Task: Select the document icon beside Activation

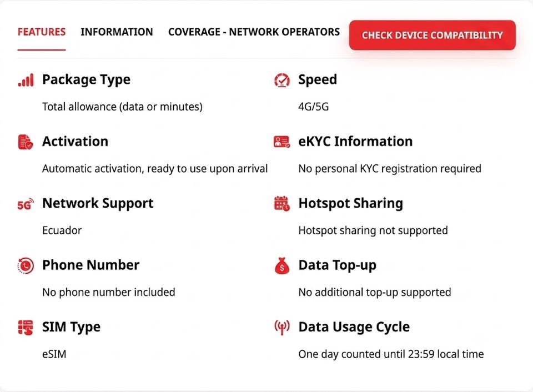Action: (x=26, y=142)
